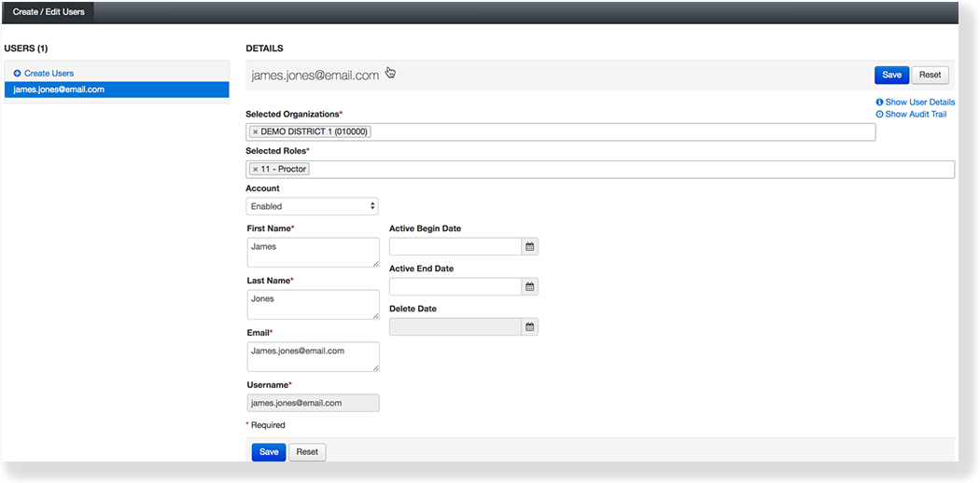This screenshot has width=980, height=483.
Task: Click the bottom Reset button
Action: (307, 452)
